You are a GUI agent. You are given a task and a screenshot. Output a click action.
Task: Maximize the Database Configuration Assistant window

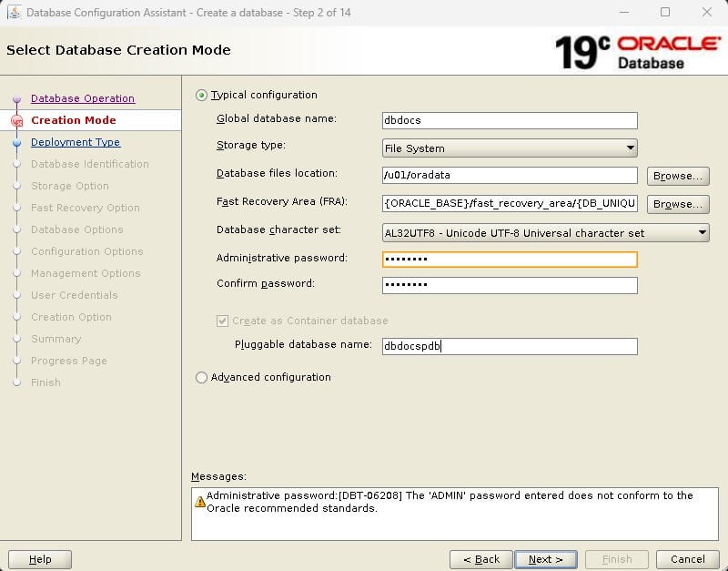pyautogui.click(x=665, y=12)
